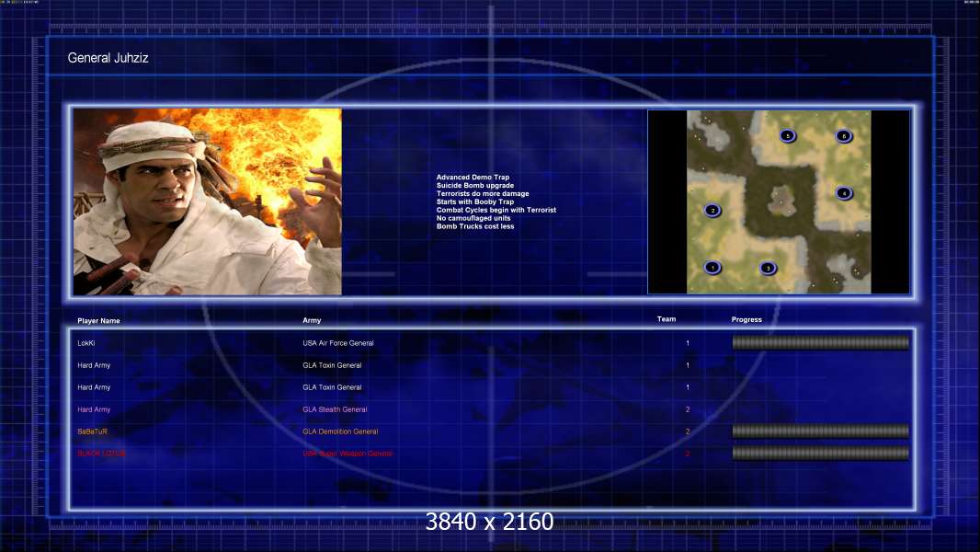Click start position marker 1 on the map
The width and height of the screenshot is (980, 552).
712,268
